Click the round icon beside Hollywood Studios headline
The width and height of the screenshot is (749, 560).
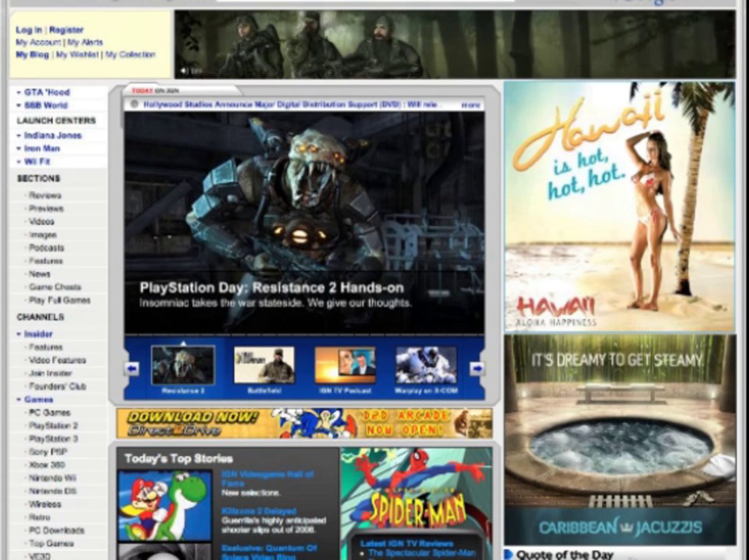pos(134,104)
